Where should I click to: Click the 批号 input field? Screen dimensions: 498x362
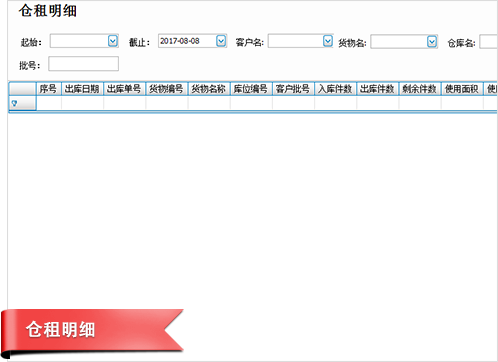[83, 64]
